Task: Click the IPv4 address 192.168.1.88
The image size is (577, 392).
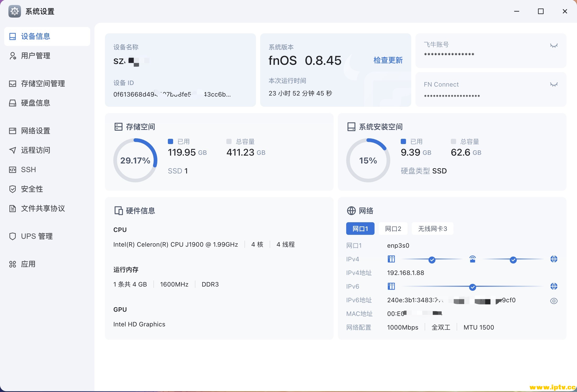Action: [405, 273]
